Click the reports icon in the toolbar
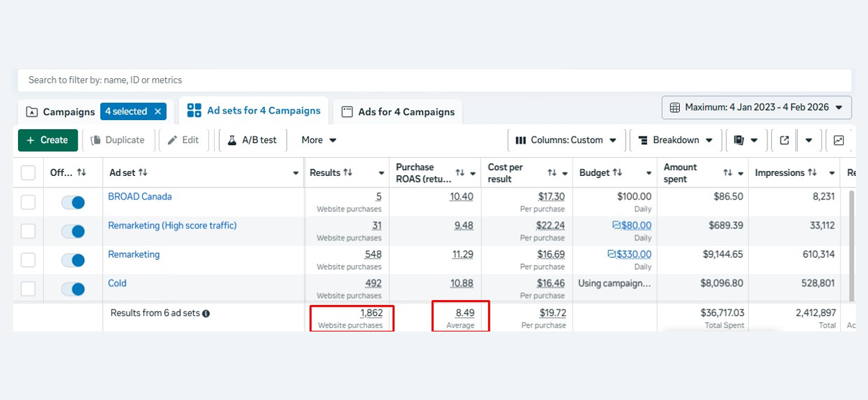Screen dimensions: 868x400 (x=739, y=141)
